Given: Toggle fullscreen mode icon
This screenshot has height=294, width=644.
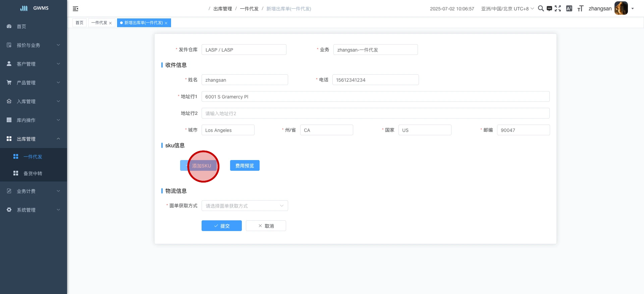Looking at the screenshot, I should tap(558, 8).
